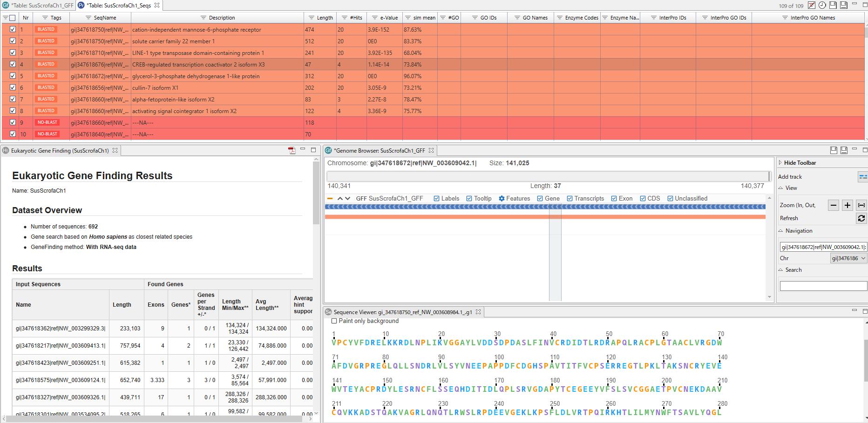Toggle the Transcripts checkbox on GFF track
The width and height of the screenshot is (868, 423).
570,199
